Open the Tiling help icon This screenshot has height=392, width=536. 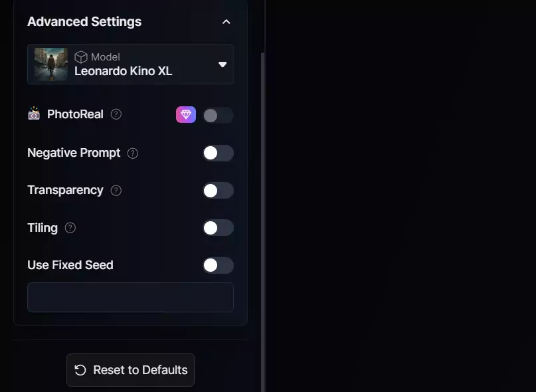point(70,228)
